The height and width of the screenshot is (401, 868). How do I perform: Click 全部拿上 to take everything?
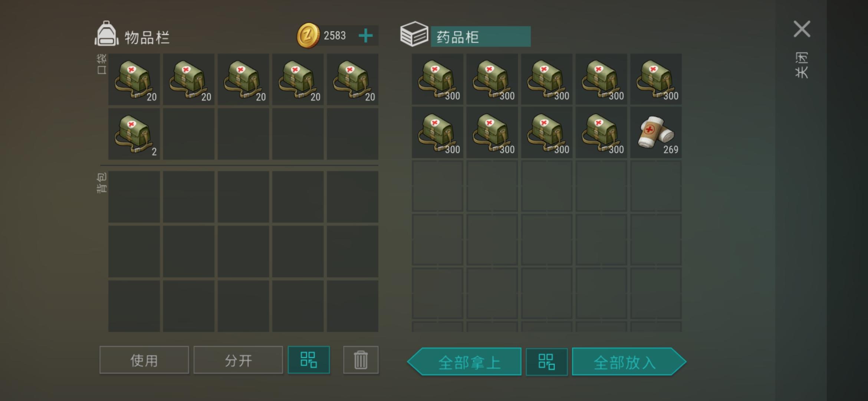tap(464, 362)
